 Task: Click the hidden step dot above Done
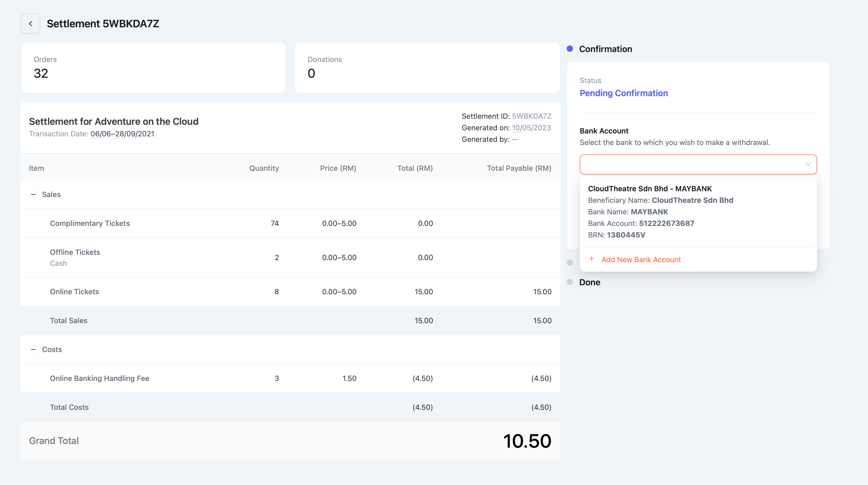pyautogui.click(x=570, y=262)
